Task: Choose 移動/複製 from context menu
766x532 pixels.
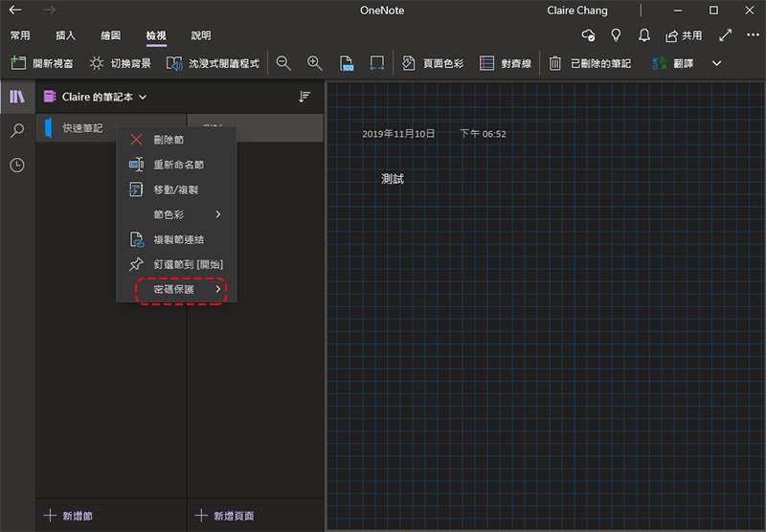Action: click(176, 189)
